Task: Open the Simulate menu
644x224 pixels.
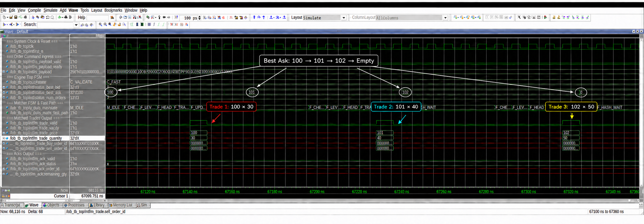Action: click(50, 10)
